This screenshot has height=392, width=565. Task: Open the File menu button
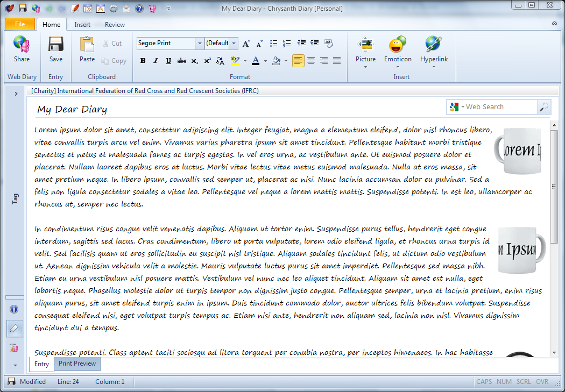[x=20, y=24]
